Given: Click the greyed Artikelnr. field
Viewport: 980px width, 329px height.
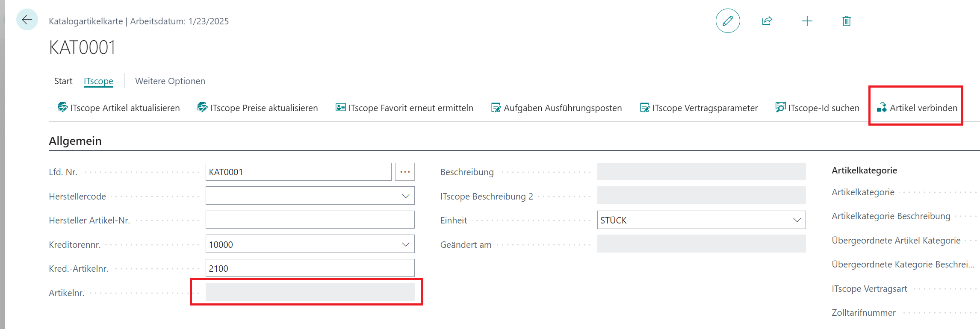Looking at the screenshot, I should [x=310, y=292].
